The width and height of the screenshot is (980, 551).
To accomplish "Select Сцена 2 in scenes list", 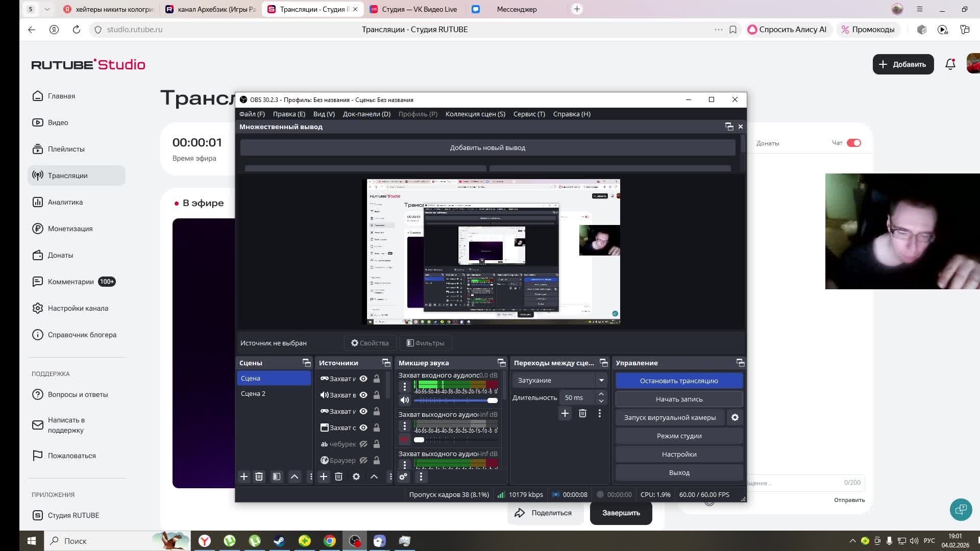I will pos(253,393).
